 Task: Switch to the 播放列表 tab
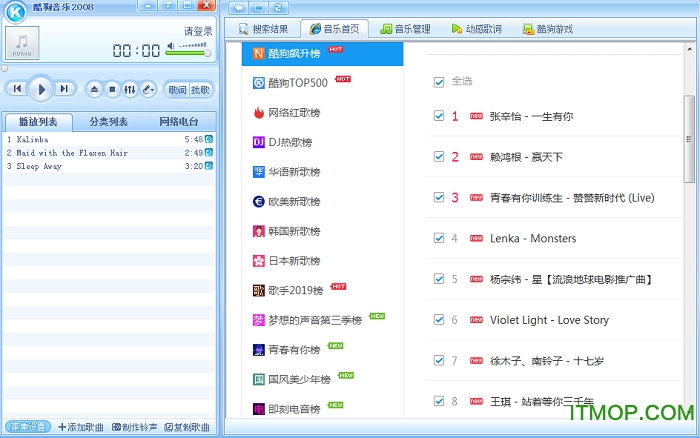click(x=38, y=121)
